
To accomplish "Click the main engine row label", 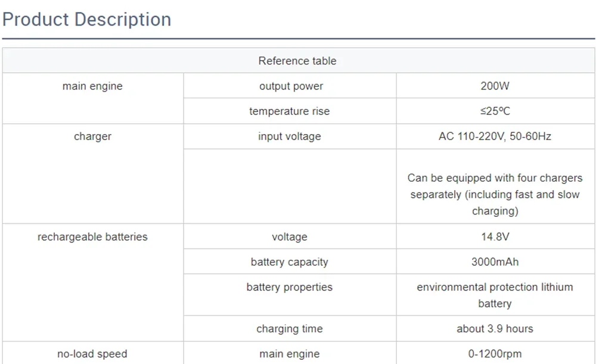I will pos(92,86).
